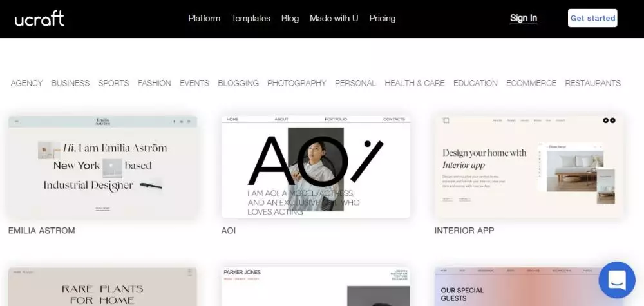This screenshot has width=644, height=306.
Task: Open the Emilia Astrom template preview
Action: (x=102, y=167)
